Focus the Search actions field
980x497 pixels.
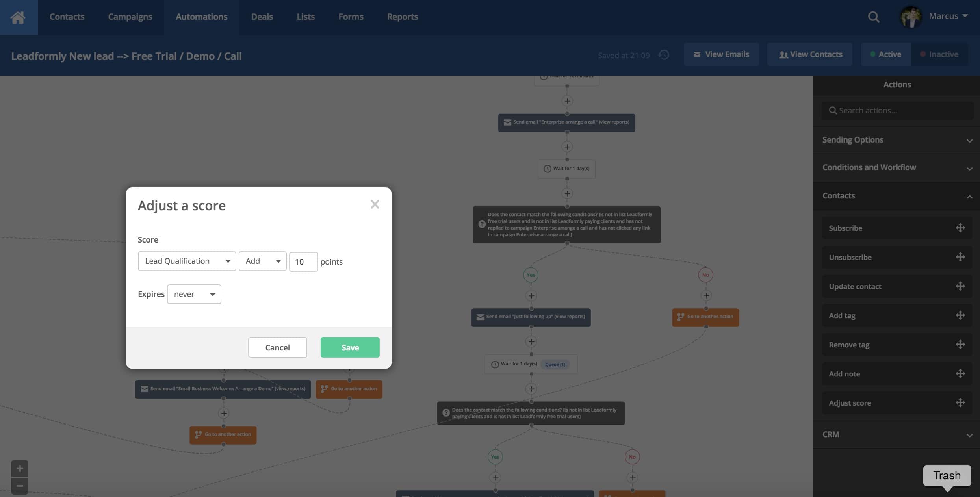click(897, 111)
